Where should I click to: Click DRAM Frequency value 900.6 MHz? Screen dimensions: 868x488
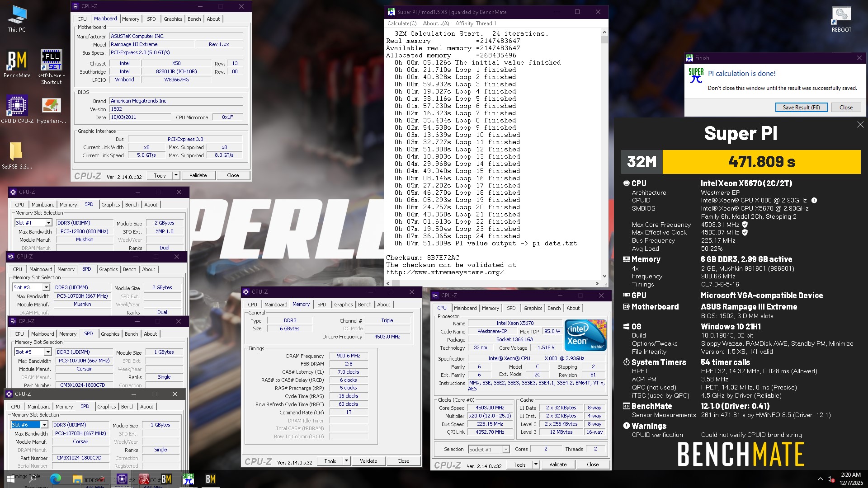[349, 356]
